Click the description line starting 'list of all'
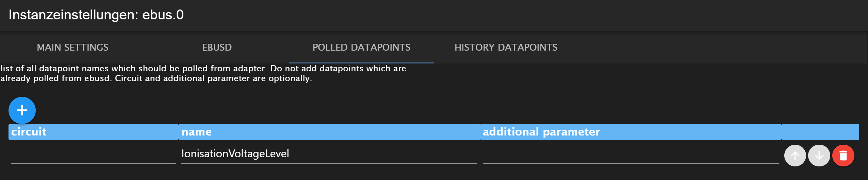The width and height of the screenshot is (868, 180). click(203, 68)
